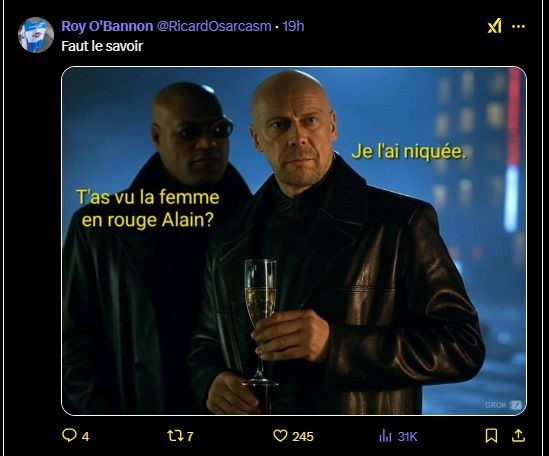Open Roy O'Bannon's profile avatar
Image resolution: width=549 pixels, height=456 pixels.
pyautogui.click(x=36, y=35)
